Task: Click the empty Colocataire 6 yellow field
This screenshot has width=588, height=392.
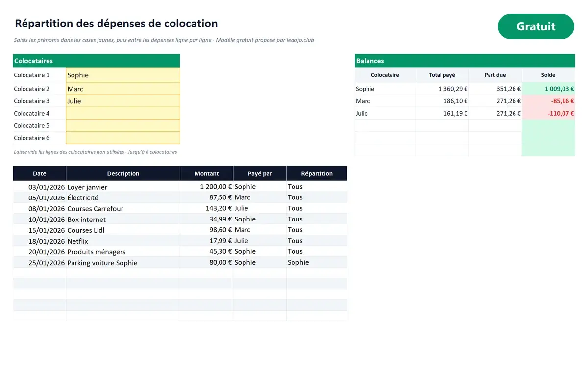Action: pyautogui.click(x=123, y=138)
